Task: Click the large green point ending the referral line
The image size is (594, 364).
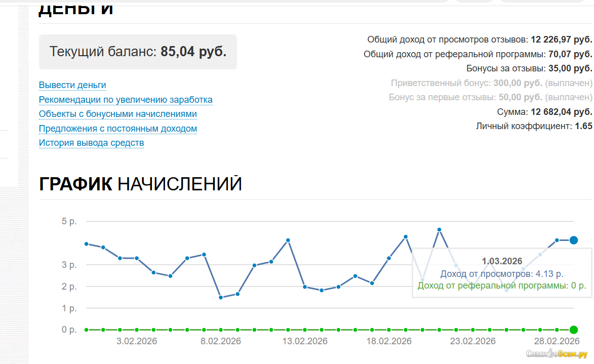Action: pyautogui.click(x=574, y=330)
